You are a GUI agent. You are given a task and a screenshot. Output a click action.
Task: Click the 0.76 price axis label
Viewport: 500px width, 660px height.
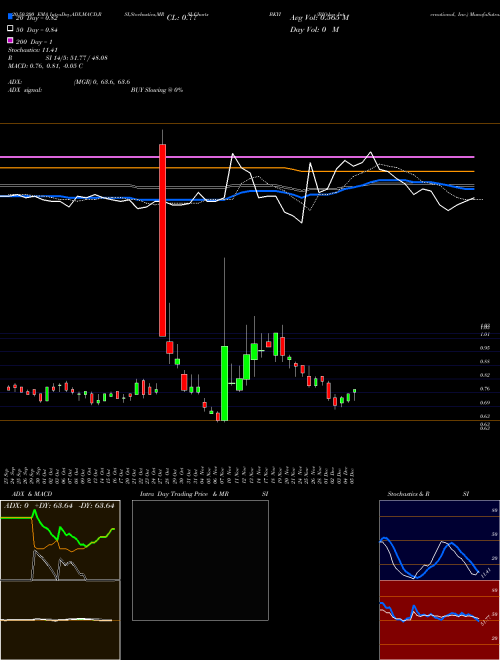click(485, 389)
